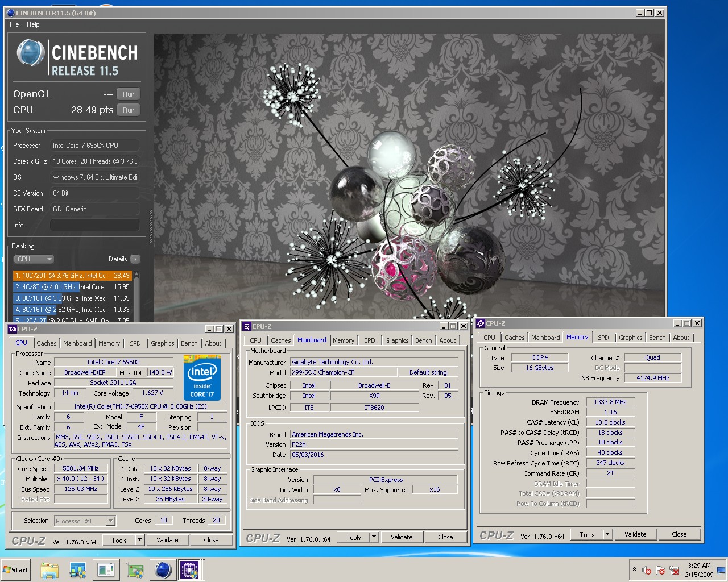Click the X99-SOC Champion-CF model field

(344, 373)
